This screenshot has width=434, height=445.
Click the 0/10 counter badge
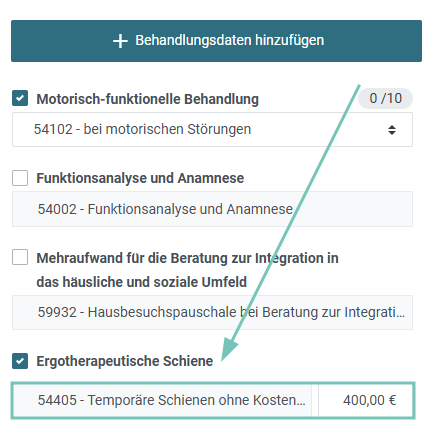point(385,98)
